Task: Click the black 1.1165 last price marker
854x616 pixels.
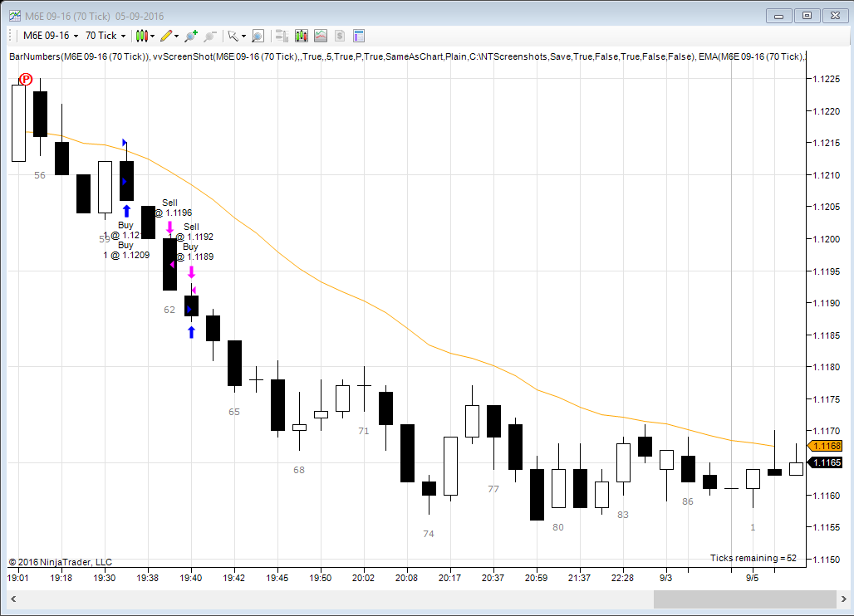Action: [x=825, y=462]
